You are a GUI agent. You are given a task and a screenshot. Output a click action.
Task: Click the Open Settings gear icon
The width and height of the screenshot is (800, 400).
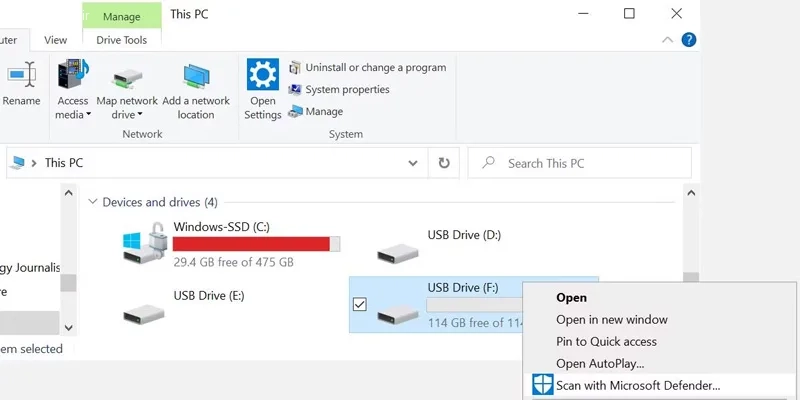263,75
